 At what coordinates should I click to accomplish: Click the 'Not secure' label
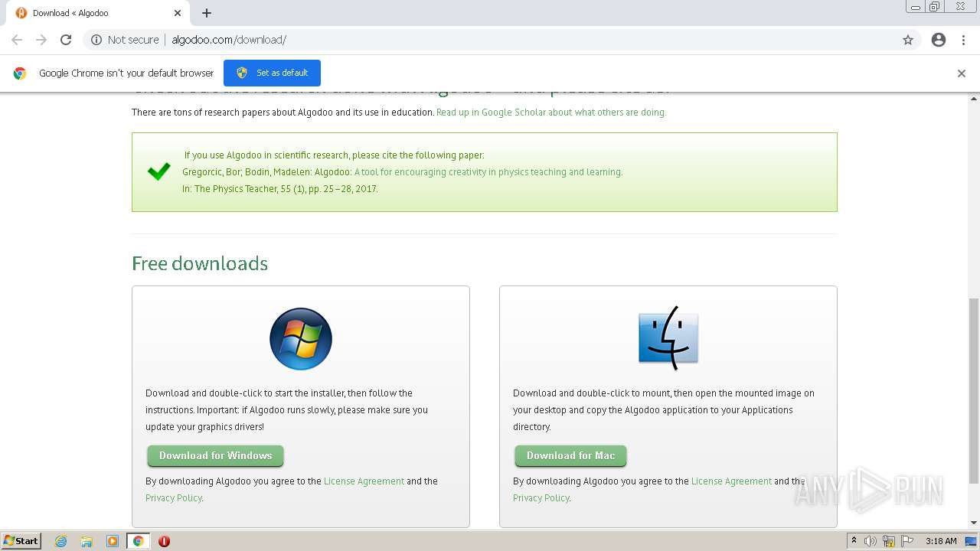[133, 40]
